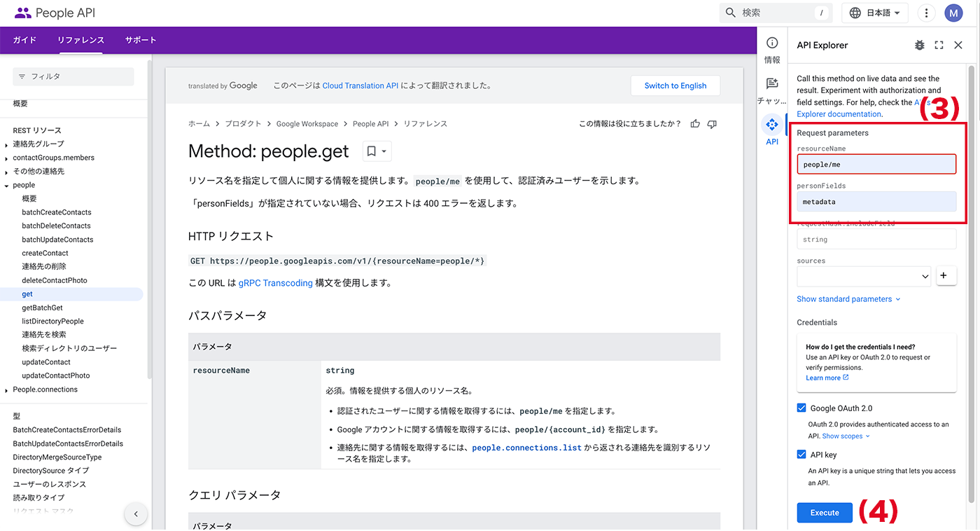Click the thumbs up feedback icon
This screenshot has height=531, width=980.
pyautogui.click(x=695, y=124)
